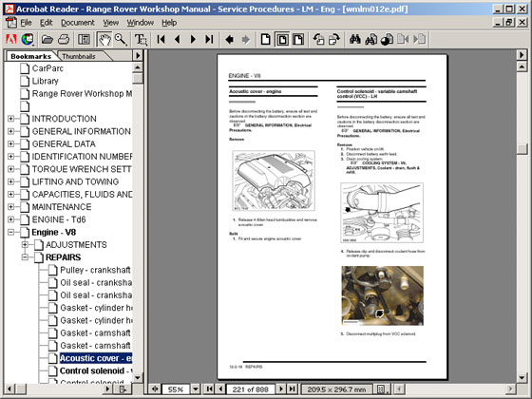Image resolution: width=532 pixels, height=399 pixels.
Task: Open Find with the binoculars icon
Action: (x=355, y=39)
